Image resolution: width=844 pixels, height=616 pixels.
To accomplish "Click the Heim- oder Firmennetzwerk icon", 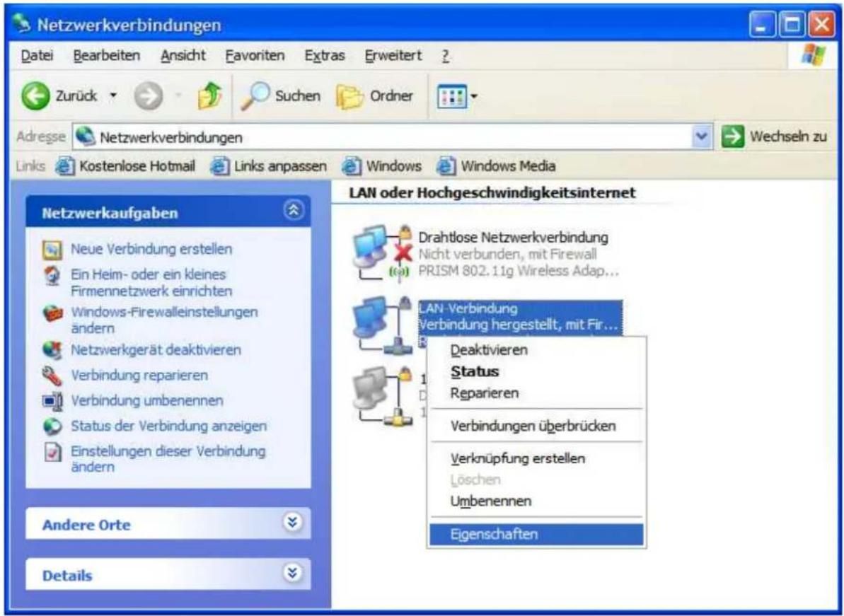I will click(52, 277).
